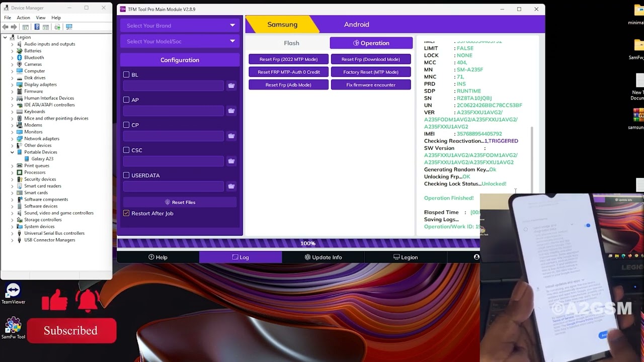Click Reset Frp (Download Mode) button
644x362 pixels.
pyautogui.click(x=371, y=59)
